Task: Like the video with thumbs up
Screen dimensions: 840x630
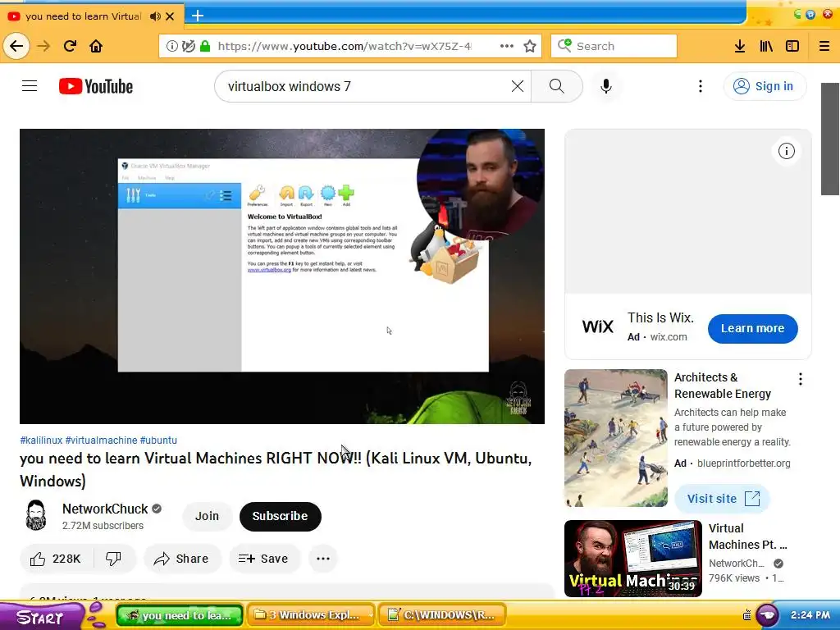Action: (x=57, y=559)
